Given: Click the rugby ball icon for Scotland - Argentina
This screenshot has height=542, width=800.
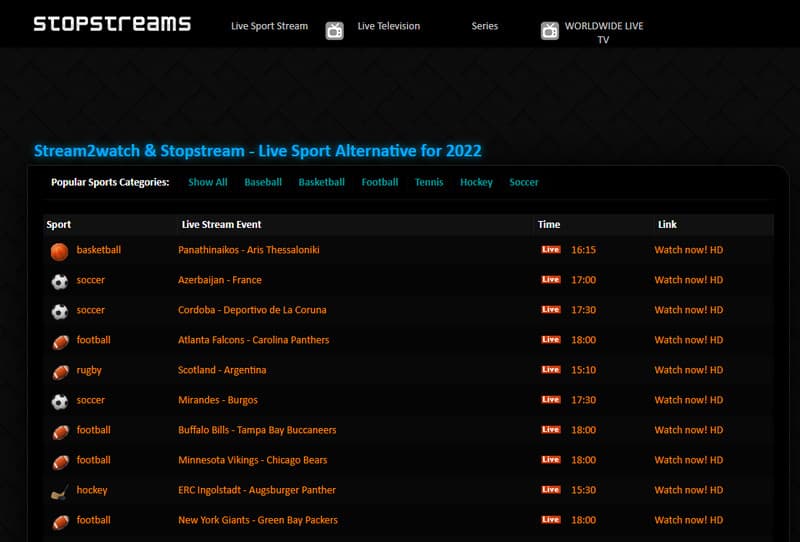Looking at the screenshot, I should pos(60,371).
